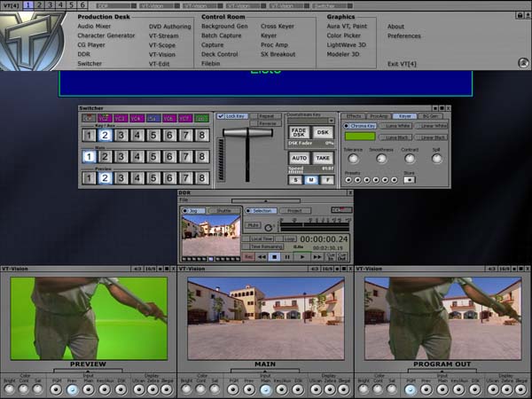Set transition speed to M (medium)

(311, 180)
